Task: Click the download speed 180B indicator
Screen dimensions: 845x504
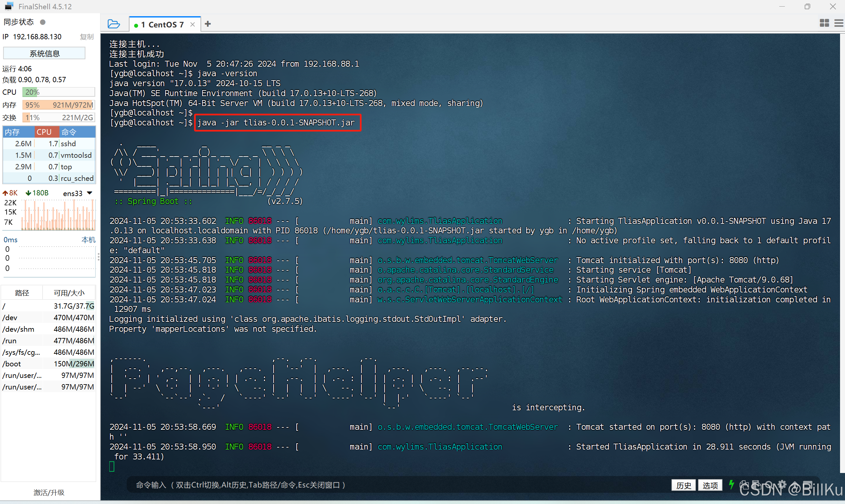Action: (37, 193)
